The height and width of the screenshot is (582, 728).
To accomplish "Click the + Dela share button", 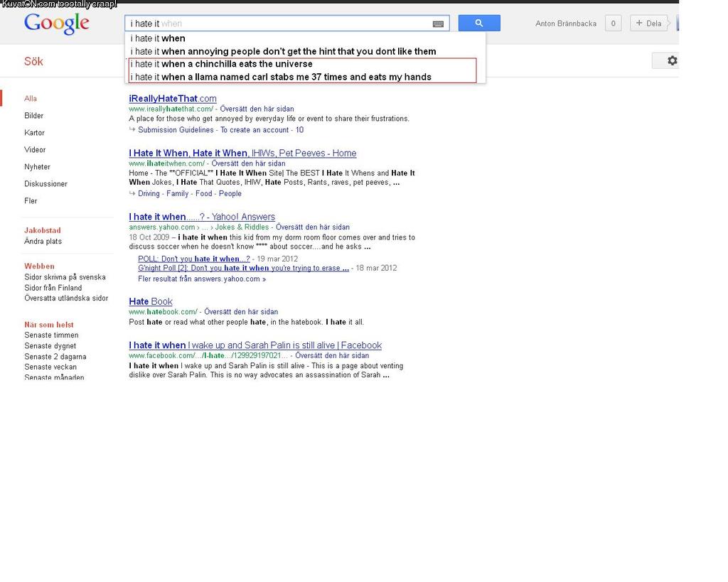I will click(x=648, y=23).
